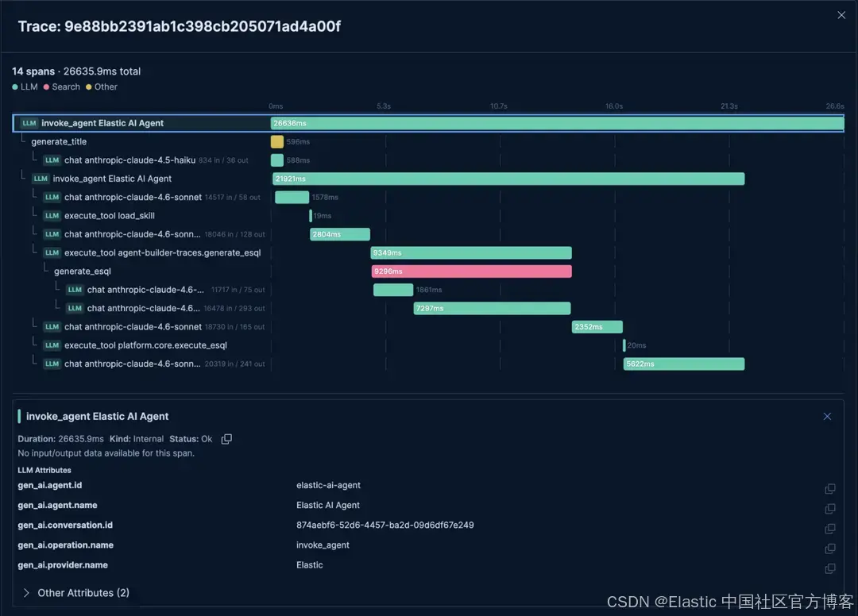This screenshot has width=858, height=616.
Task: Click conversation id value 874aebf6-52d6-4457-ba2d-09d6df67e249
Action: (385, 526)
